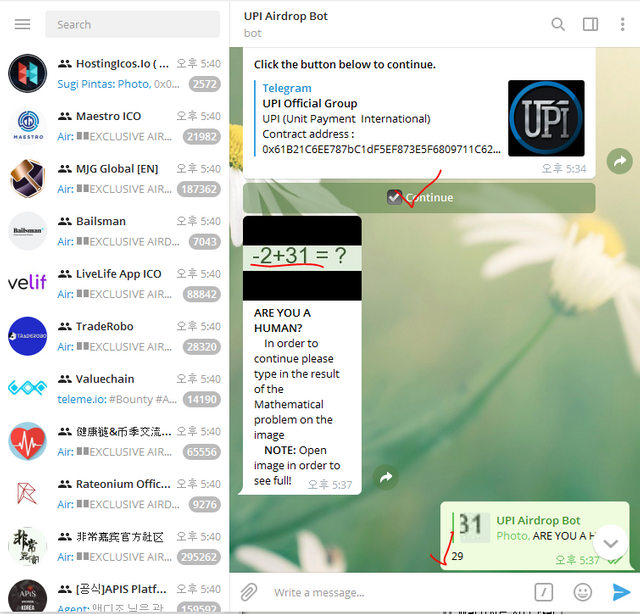Send the message with the arrow icon
This screenshot has width=640, height=614.
point(621,592)
